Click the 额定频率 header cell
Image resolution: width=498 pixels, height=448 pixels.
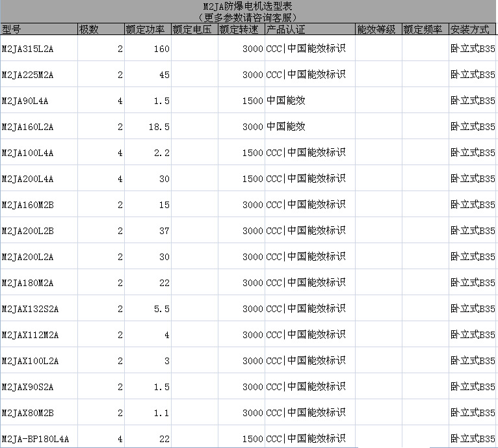pos(425,30)
